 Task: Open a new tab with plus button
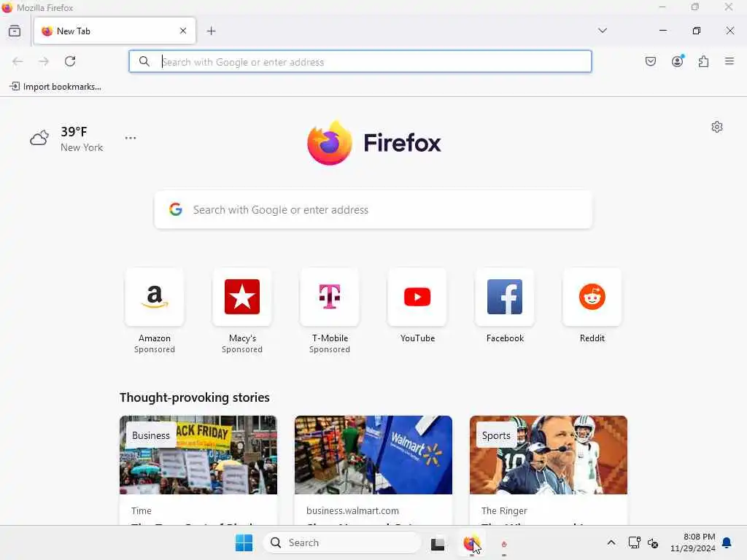pos(211,31)
